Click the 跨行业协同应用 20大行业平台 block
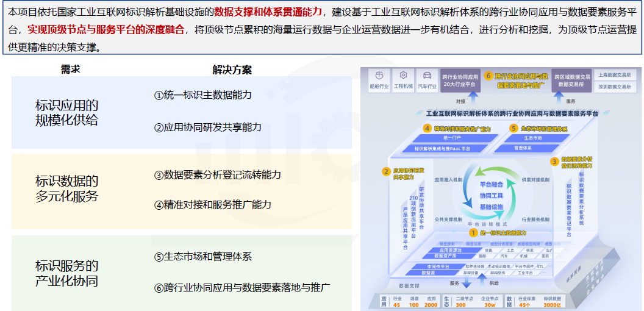Screen dimensions: 644x311 tap(460, 80)
